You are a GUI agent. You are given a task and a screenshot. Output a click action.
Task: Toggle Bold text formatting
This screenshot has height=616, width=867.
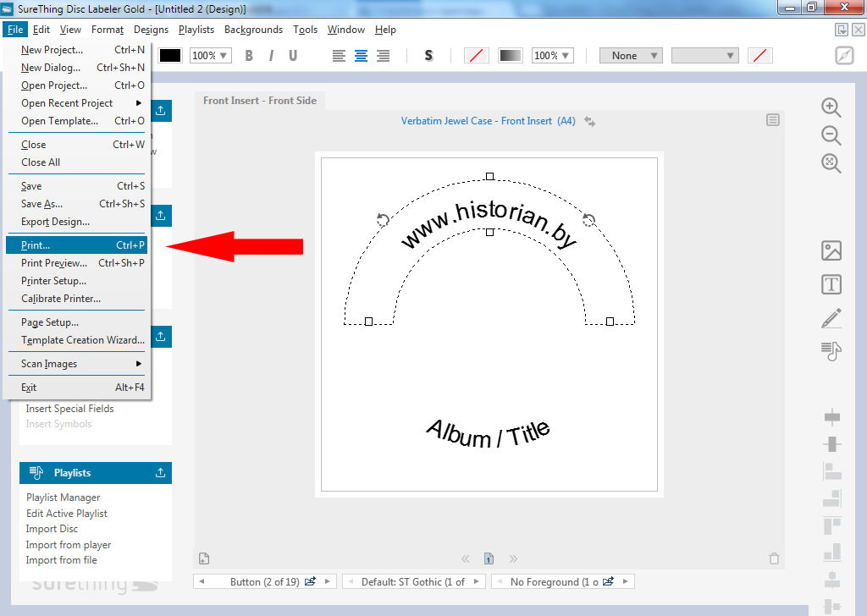249,56
